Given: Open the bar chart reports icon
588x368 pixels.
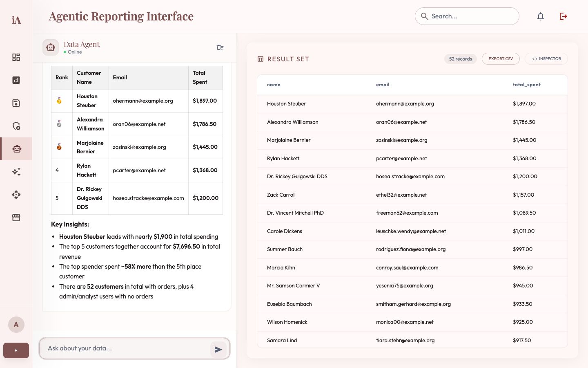Looking at the screenshot, I should tap(16, 80).
